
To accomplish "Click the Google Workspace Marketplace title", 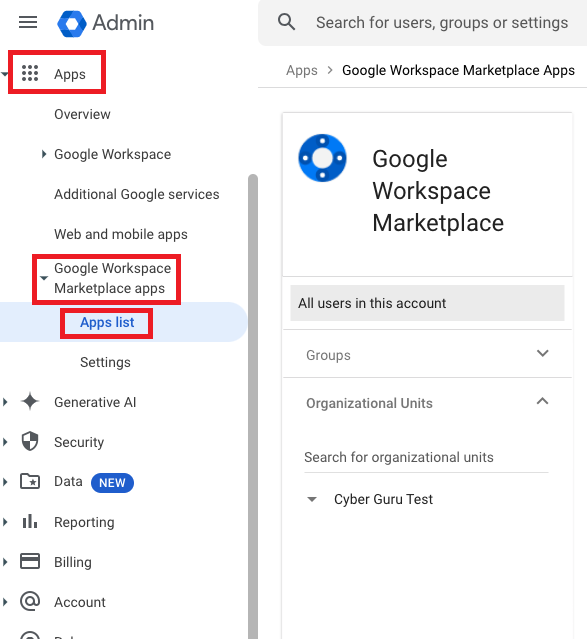I will [438, 191].
